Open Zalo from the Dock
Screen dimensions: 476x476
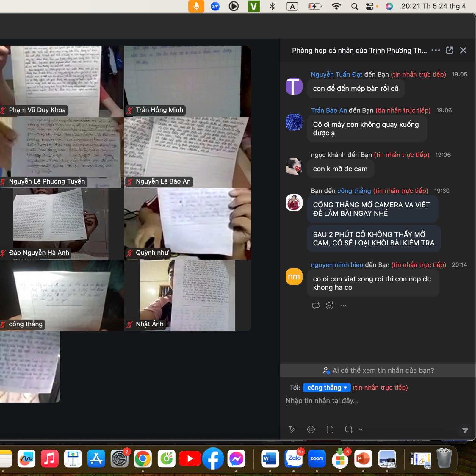point(294,458)
